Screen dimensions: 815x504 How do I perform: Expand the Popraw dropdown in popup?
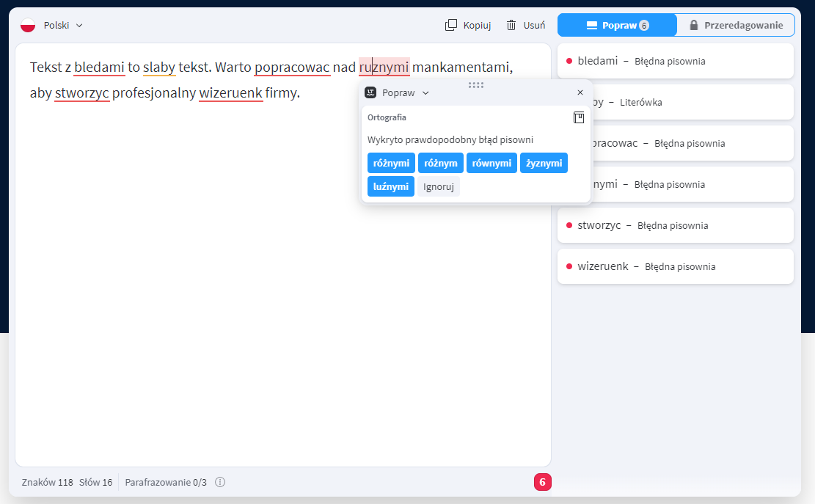(x=406, y=92)
